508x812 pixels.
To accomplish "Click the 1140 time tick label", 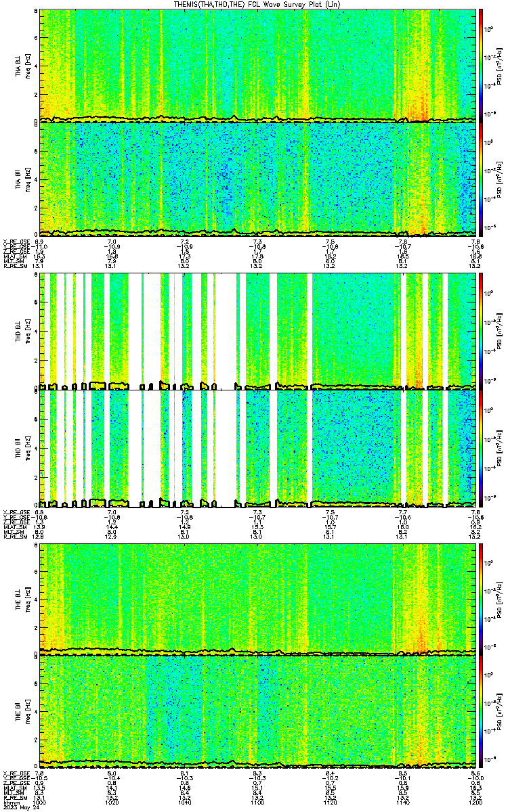I will point(402,802).
